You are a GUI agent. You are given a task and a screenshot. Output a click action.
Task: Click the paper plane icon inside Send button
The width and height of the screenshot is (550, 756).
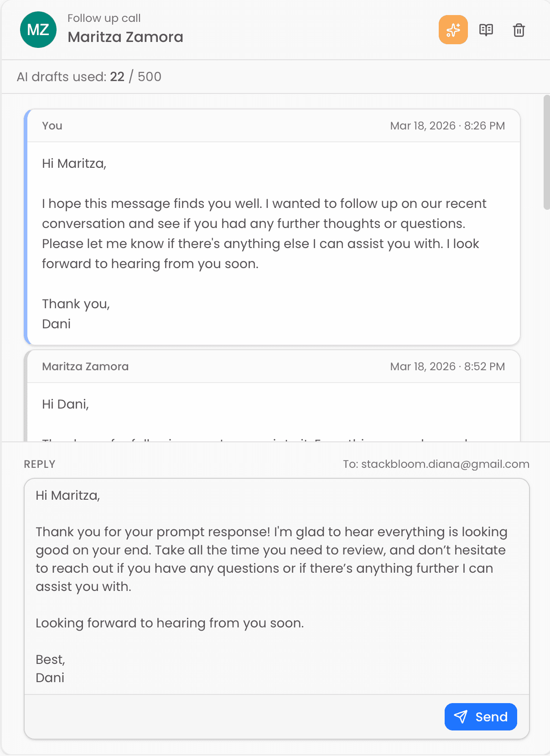461,717
